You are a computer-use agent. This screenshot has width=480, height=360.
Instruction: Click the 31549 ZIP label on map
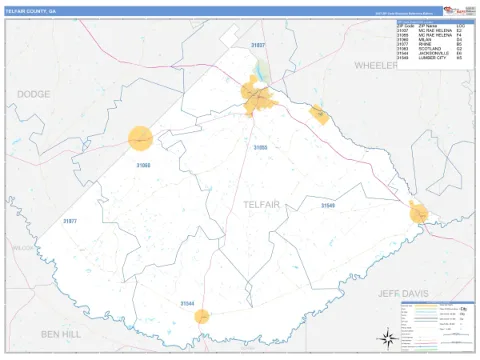[328, 206]
